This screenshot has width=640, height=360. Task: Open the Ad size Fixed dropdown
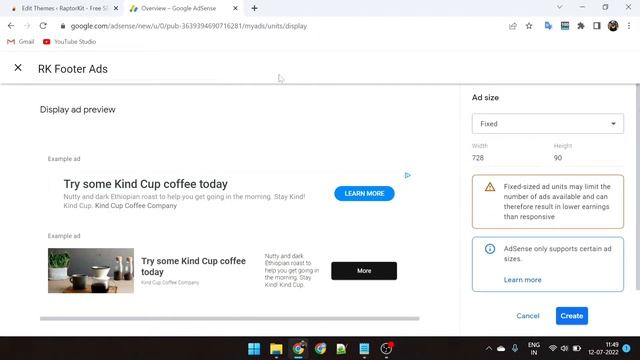click(x=548, y=124)
